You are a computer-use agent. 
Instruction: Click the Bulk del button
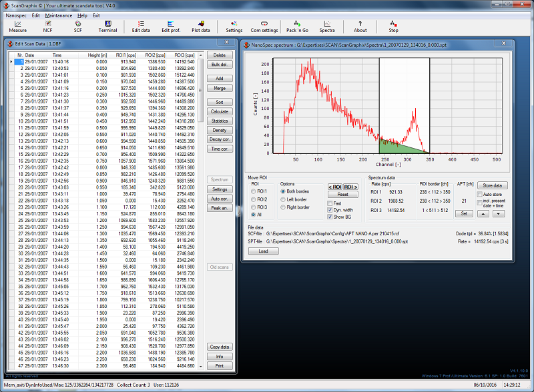pos(219,65)
